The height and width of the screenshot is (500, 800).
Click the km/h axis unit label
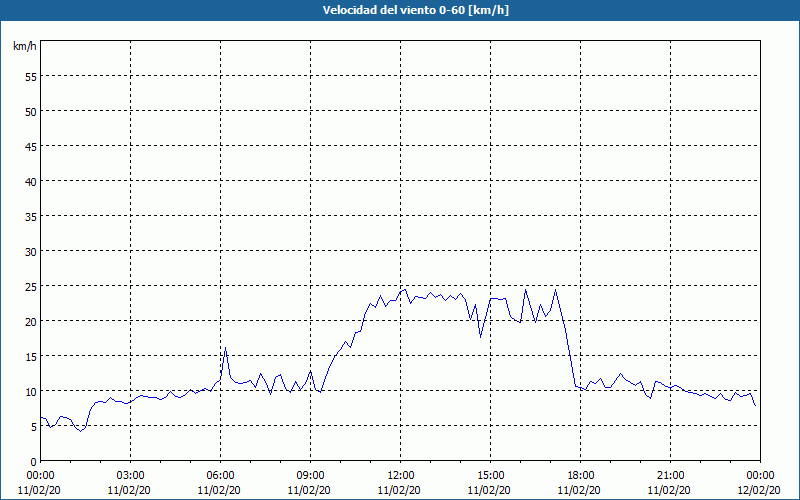pyautogui.click(x=24, y=46)
